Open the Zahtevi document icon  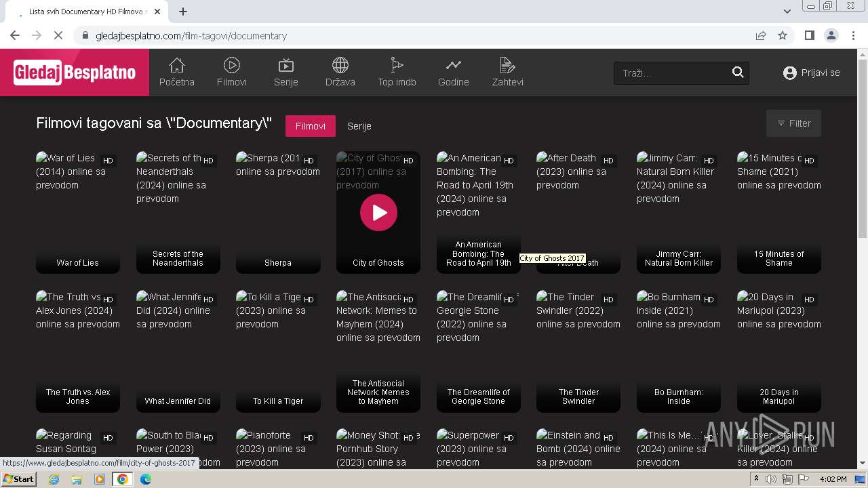pos(507,66)
